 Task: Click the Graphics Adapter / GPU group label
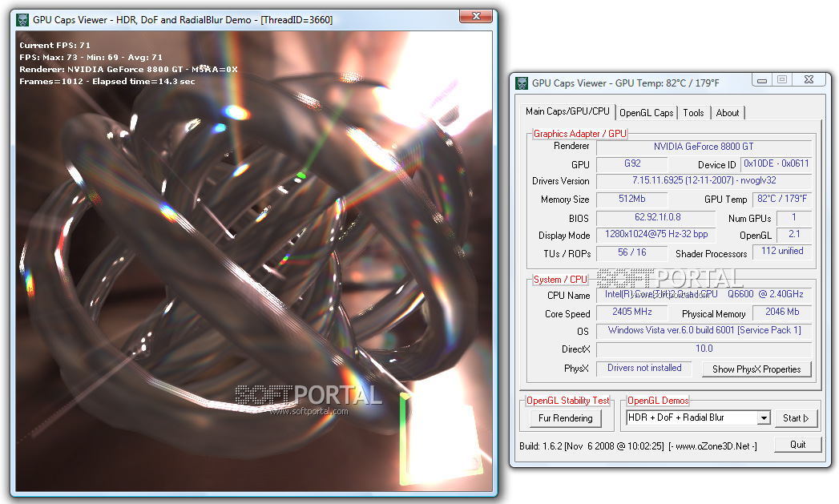tap(579, 134)
